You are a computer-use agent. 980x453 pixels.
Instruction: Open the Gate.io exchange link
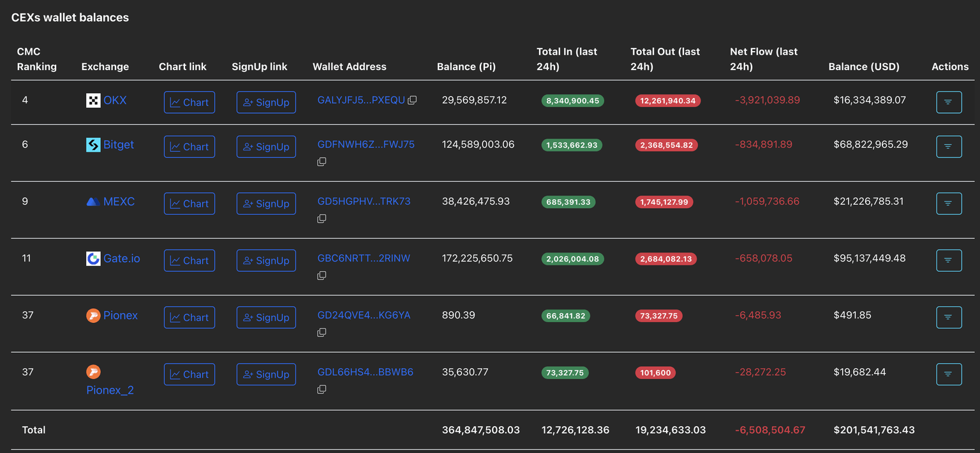click(121, 258)
